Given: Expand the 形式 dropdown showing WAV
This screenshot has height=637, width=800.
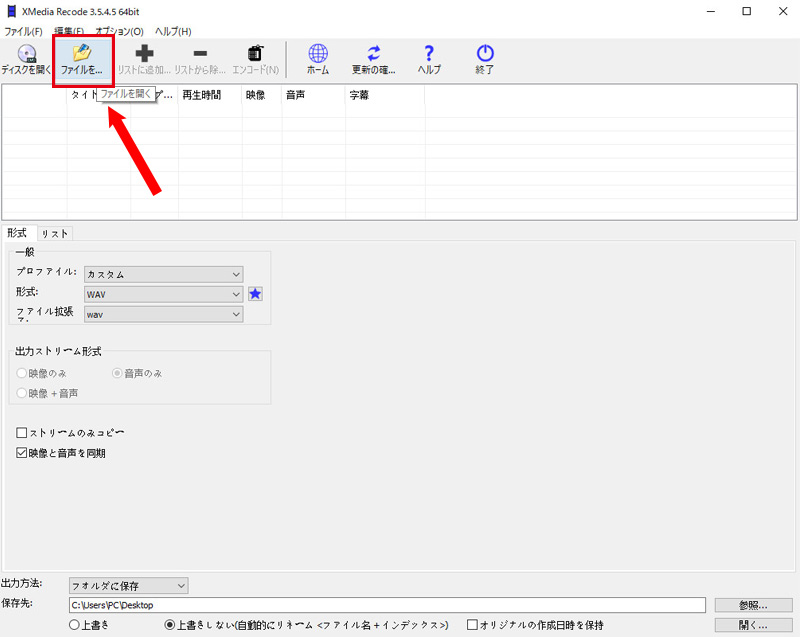Looking at the screenshot, I should click(x=163, y=294).
